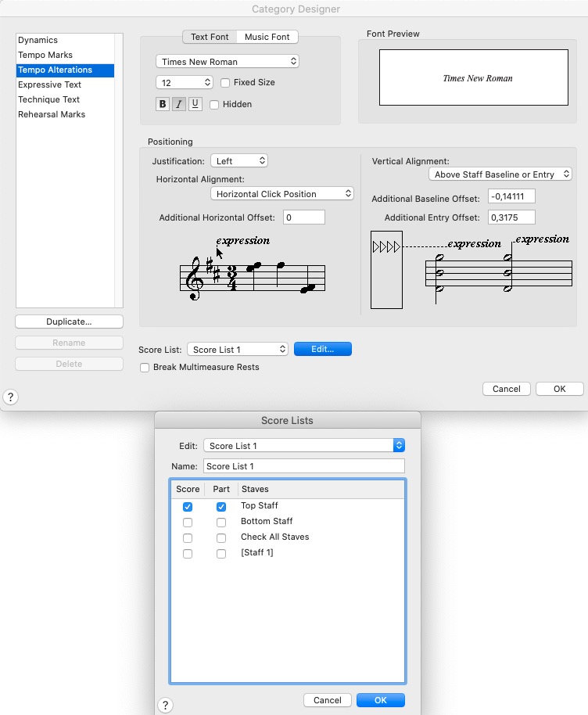Toggle the Underline text style button
Image resolution: width=588 pixels, height=715 pixels.
click(x=195, y=104)
